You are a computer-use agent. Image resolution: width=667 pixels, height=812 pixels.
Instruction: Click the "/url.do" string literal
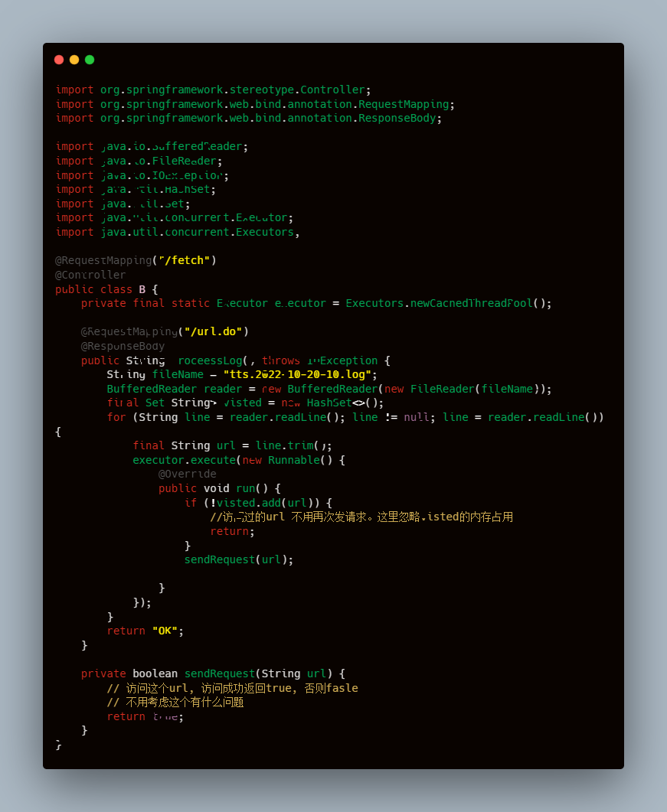(214, 331)
